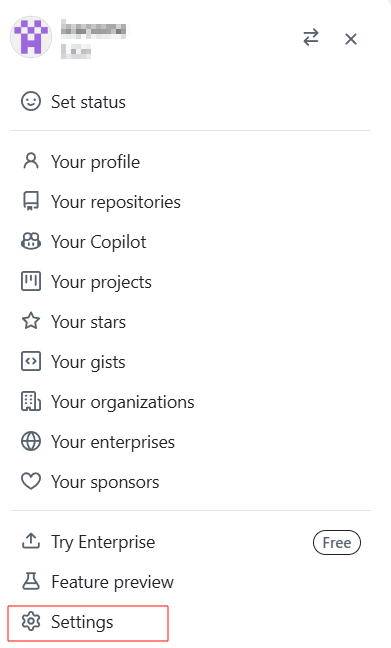Click the enterprises globe icon
Viewport: 391px width, 648px height.
[31, 441]
